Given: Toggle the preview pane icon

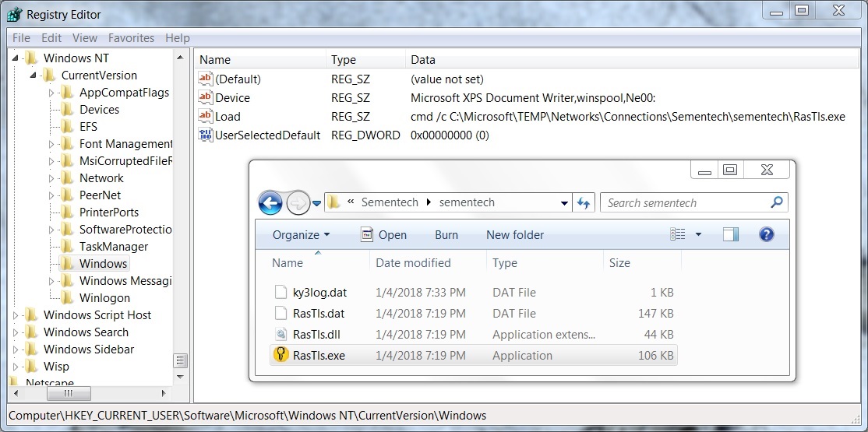Looking at the screenshot, I should click(x=731, y=234).
